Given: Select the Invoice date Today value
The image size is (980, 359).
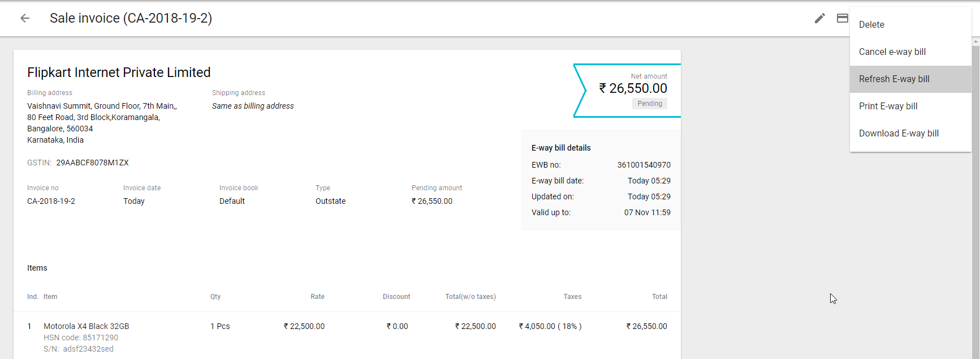Looking at the screenshot, I should (x=134, y=201).
